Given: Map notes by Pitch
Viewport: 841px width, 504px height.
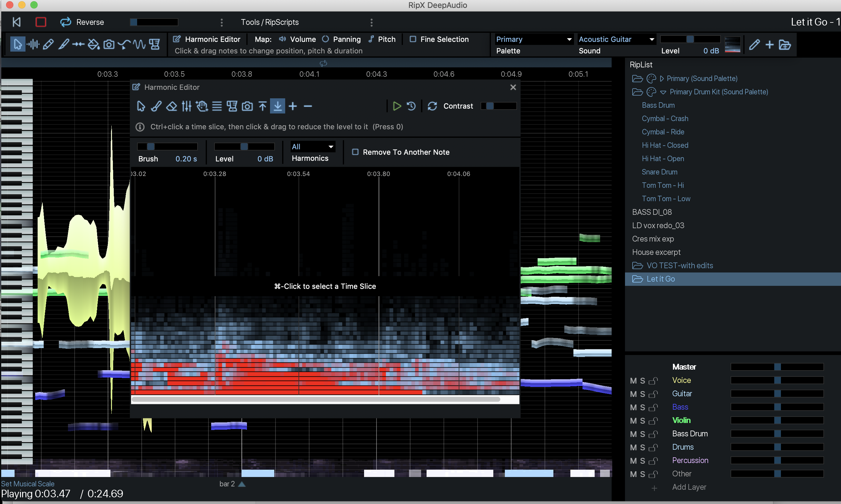Looking at the screenshot, I should coord(382,39).
